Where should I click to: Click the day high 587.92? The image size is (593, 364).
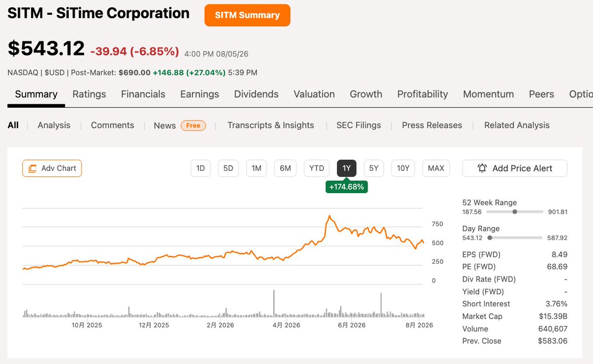click(557, 238)
